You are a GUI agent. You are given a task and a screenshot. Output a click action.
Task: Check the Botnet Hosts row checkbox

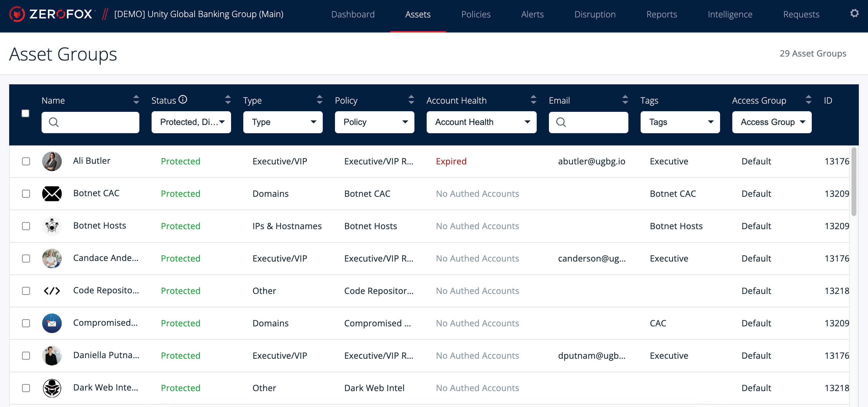(x=26, y=226)
